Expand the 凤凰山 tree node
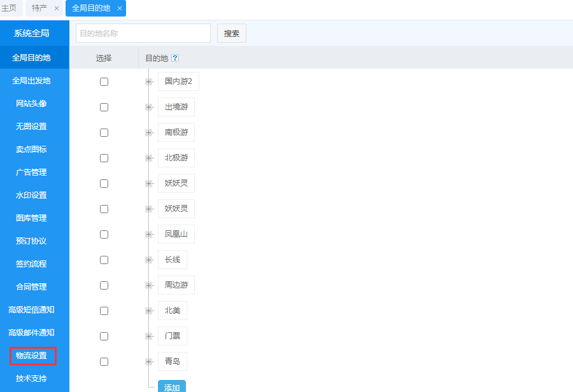 coord(148,234)
